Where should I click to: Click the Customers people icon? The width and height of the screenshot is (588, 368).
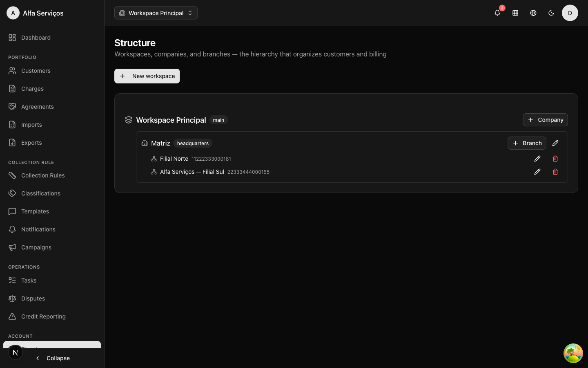[12, 71]
